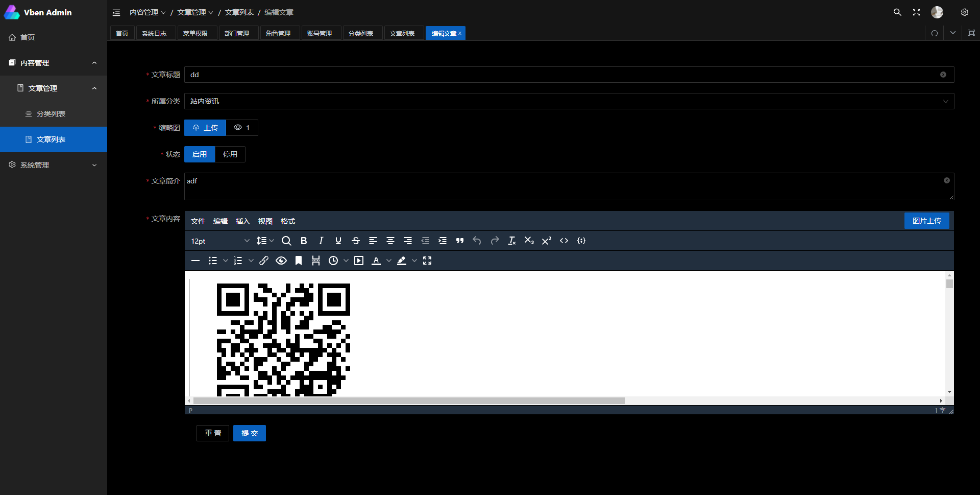Open 编辑 editor menu
The image size is (980, 495).
pos(220,221)
